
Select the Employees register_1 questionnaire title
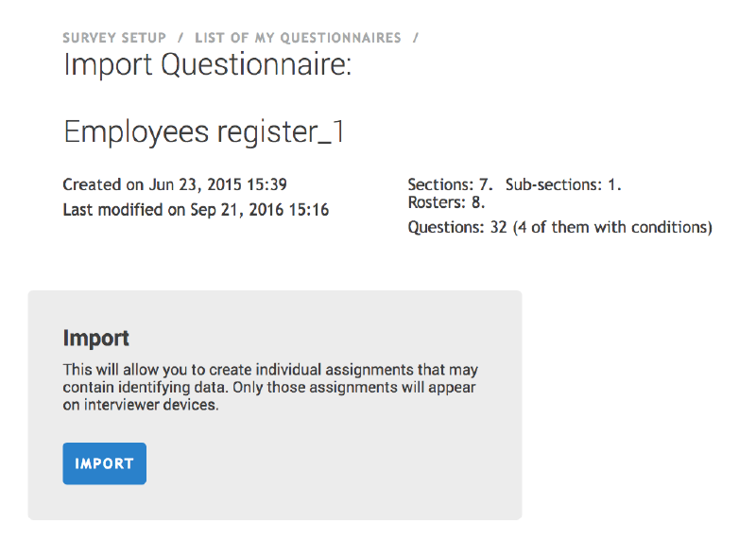click(x=203, y=131)
